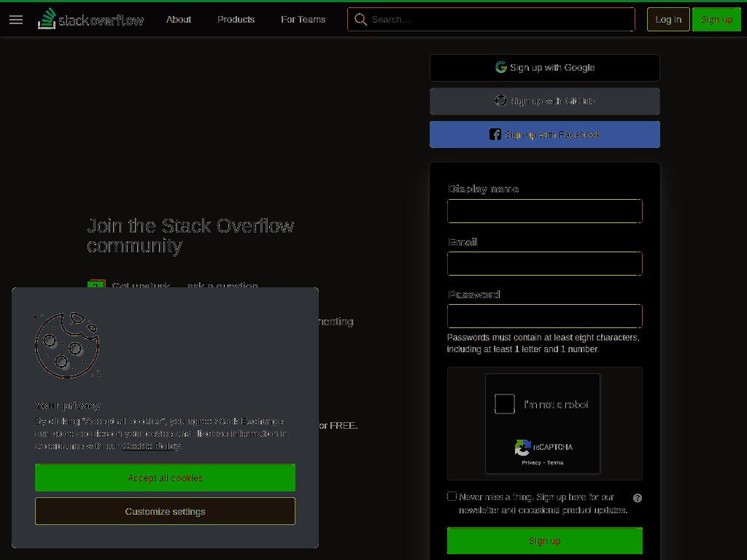The image size is (747, 560).
Task: Click the Join the Stack Overflow community heading
Action: tap(190, 236)
